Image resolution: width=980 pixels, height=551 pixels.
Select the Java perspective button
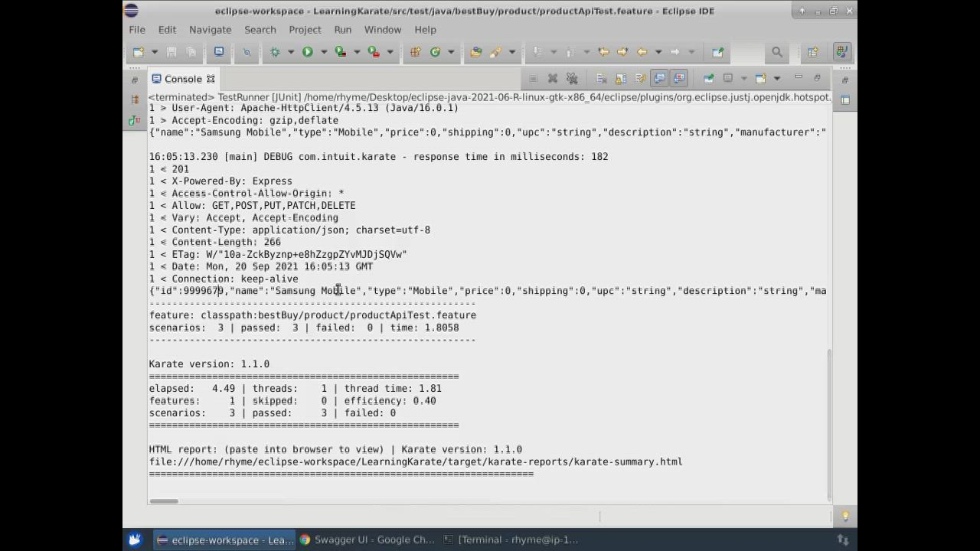coord(841,52)
